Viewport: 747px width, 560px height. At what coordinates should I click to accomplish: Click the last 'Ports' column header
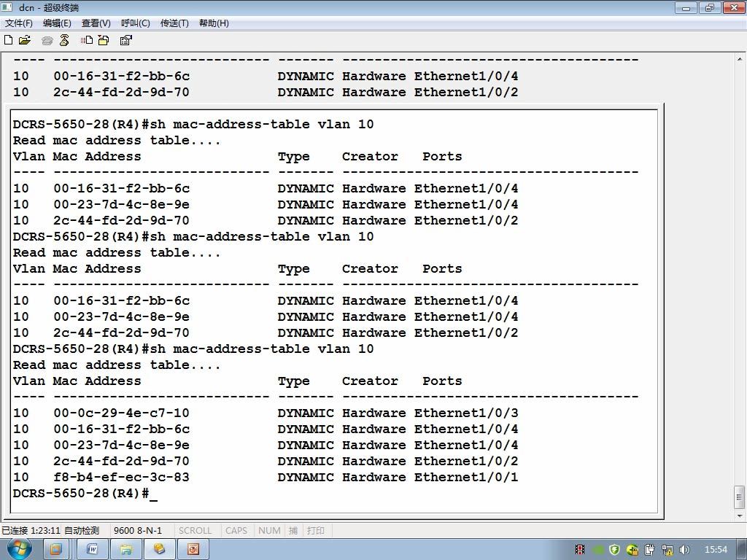point(442,381)
